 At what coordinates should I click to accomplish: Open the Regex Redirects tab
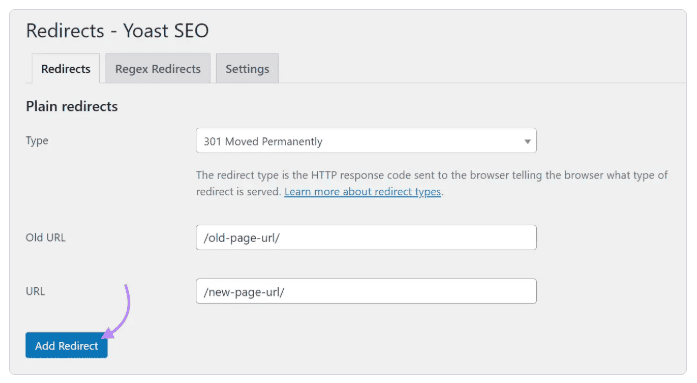coord(158,68)
